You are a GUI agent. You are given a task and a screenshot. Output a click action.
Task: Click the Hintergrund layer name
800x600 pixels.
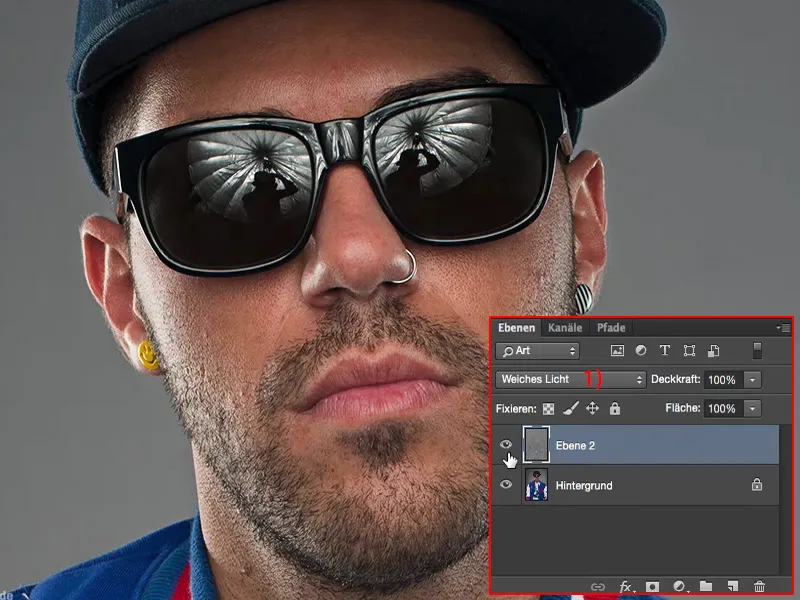584,485
